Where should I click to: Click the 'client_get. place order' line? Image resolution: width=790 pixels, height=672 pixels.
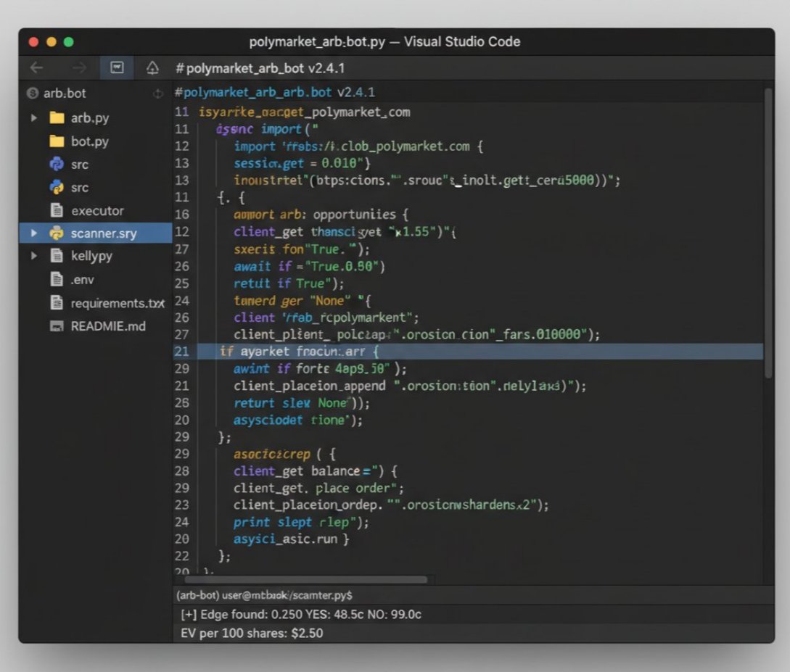click(x=318, y=489)
